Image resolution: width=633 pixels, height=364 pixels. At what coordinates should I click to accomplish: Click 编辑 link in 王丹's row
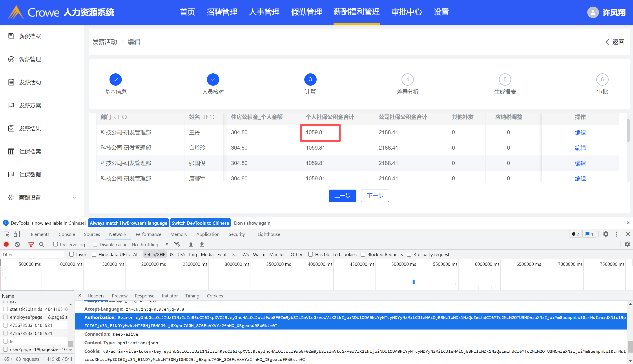click(x=580, y=132)
